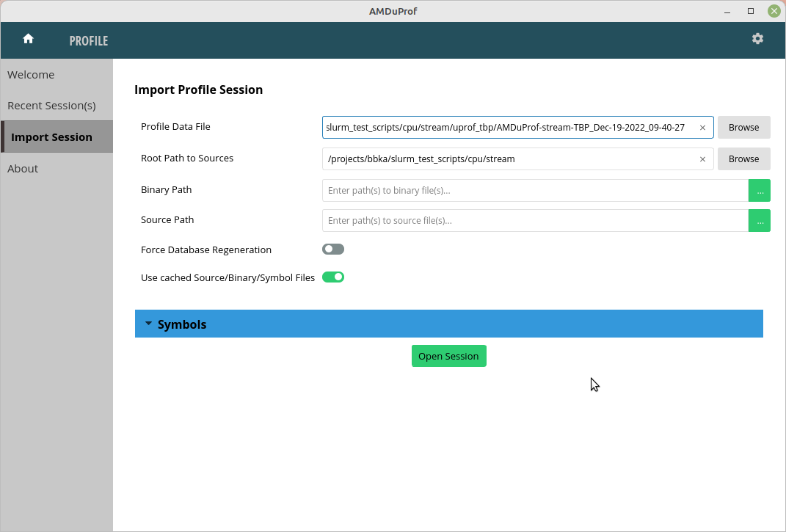Screen dimensions: 786x532
Task: Click inside the Profile Data File text field
Action: [x=514, y=127]
